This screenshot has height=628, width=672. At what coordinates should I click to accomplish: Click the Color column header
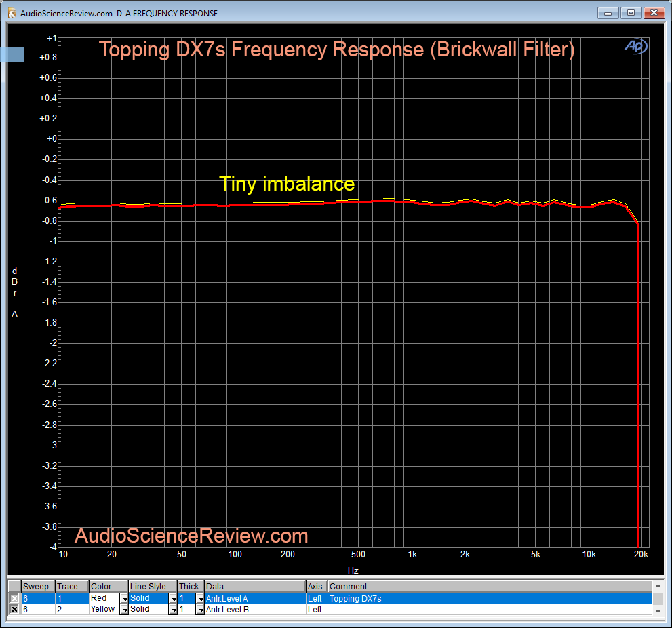pyautogui.click(x=109, y=587)
